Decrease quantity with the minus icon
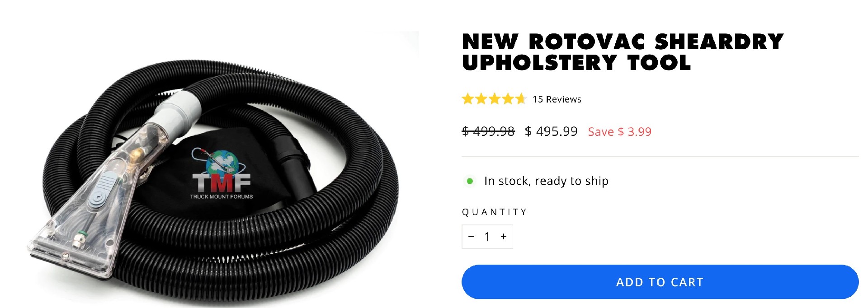 click(x=471, y=237)
